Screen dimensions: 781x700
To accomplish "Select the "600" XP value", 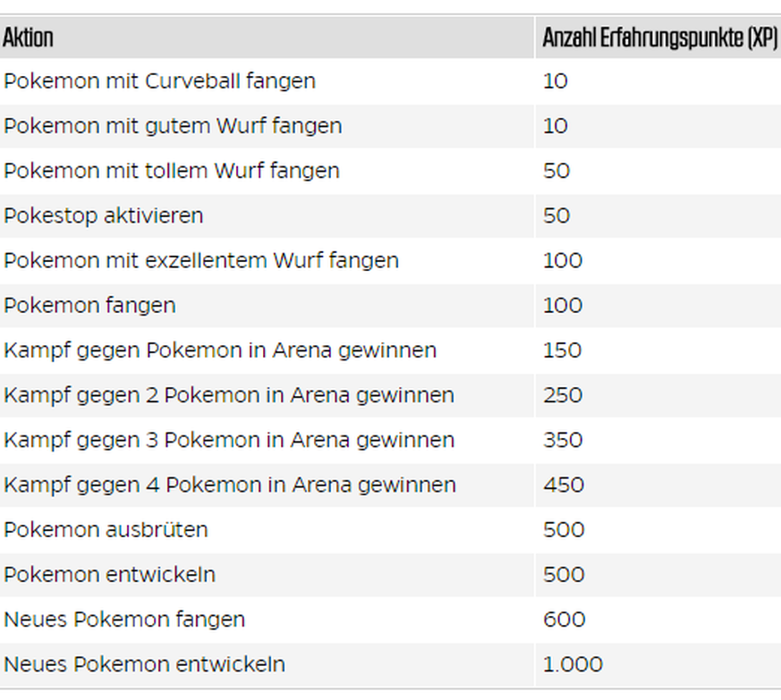I will click(564, 619).
